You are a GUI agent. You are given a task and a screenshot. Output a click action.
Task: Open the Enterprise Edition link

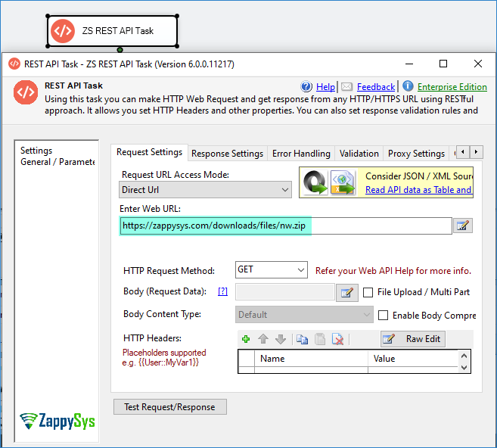[452, 87]
